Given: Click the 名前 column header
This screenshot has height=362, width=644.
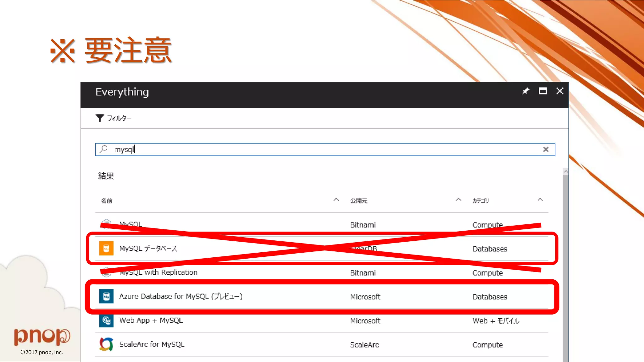Looking at the screenshot, I should point(107,200).
